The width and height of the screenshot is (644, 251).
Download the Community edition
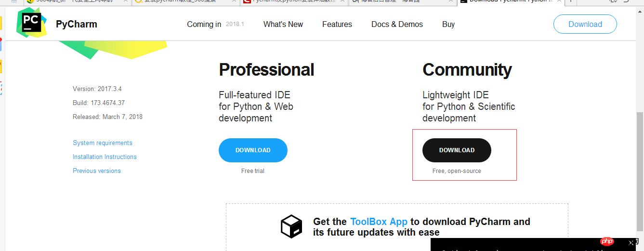tap(457, 150)
